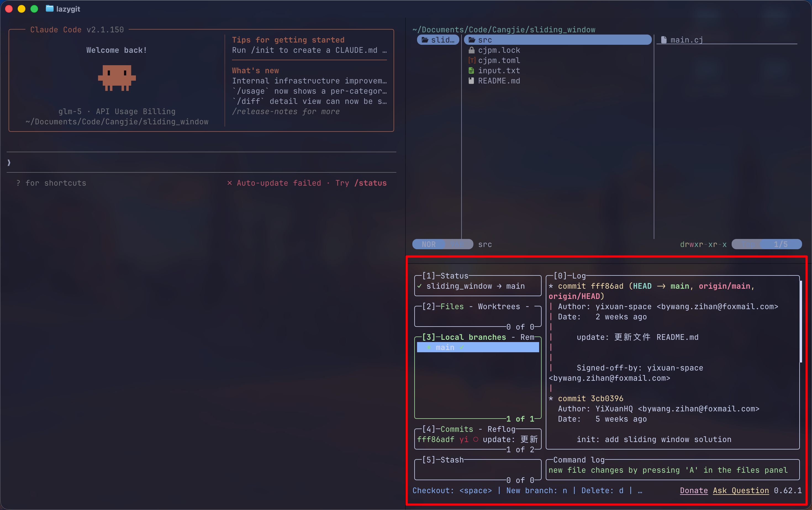Click the slid… parent folder icon

tap(425, 40)
